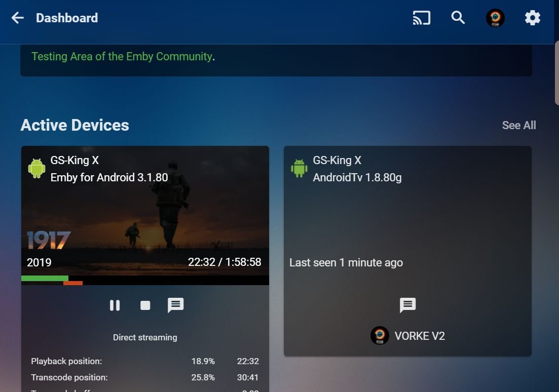This screenshot has width=559, height=392.
Task: Click the Dashboard page title
Action: pos(67,18)
